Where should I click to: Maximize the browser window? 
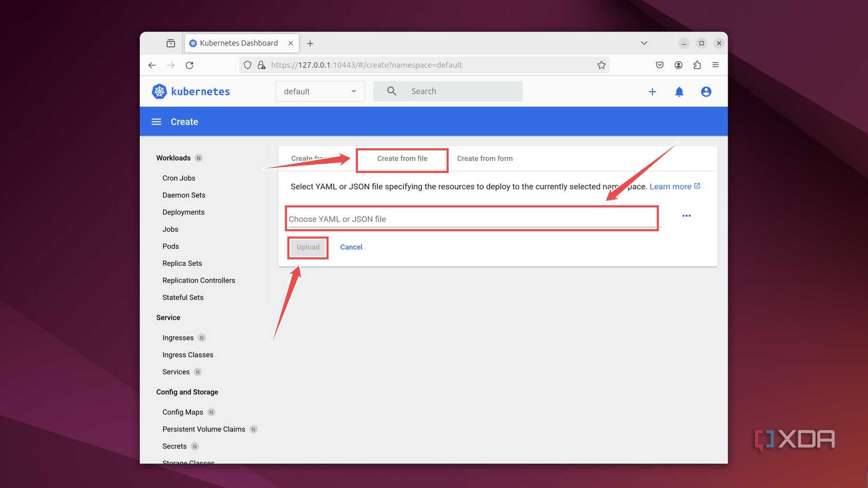[x=701, y=43]
